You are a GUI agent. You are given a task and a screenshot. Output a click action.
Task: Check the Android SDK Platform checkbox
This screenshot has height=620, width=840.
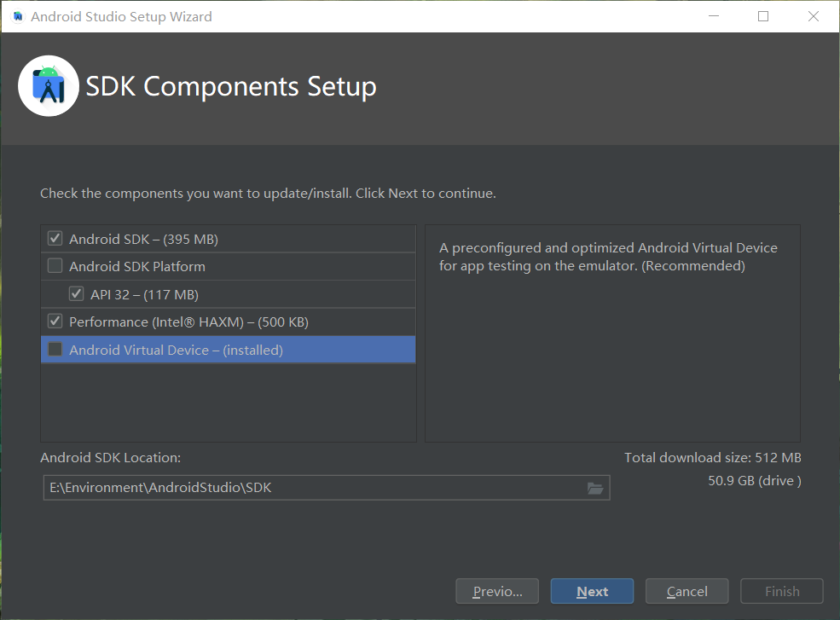point(55,266)
